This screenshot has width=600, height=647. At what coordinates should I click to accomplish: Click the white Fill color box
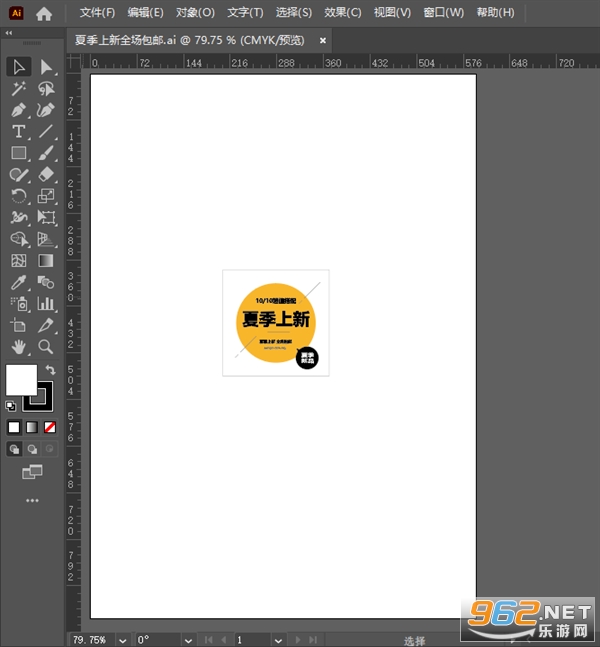point(21,380)
